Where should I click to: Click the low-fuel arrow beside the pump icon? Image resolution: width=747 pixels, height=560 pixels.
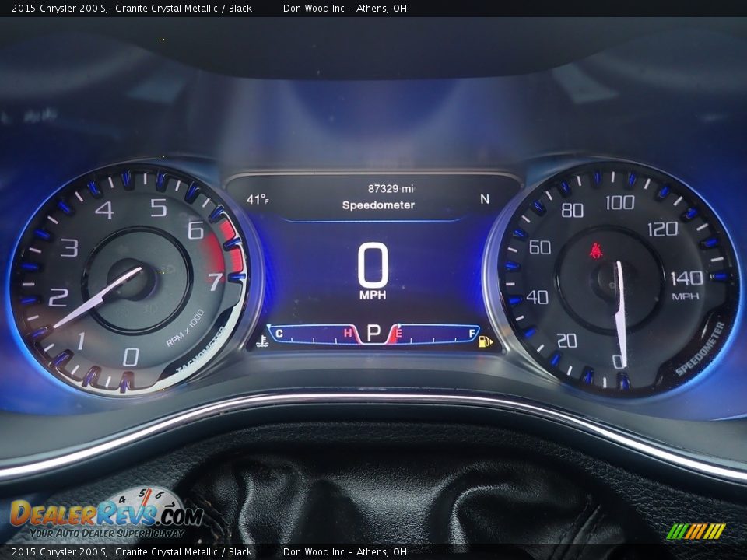(x=493, y=342)
